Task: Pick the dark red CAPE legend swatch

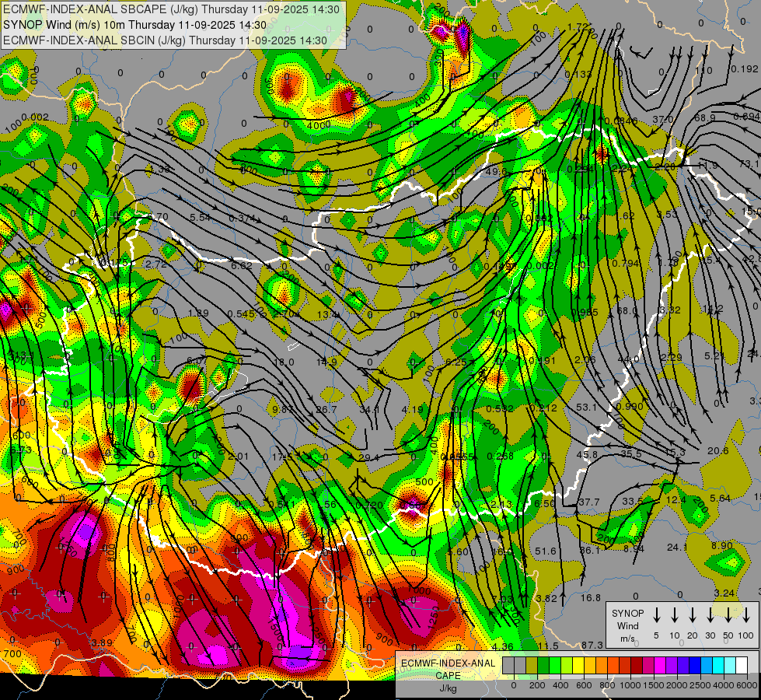Action: pyautogui.click(x=637, y=665)
